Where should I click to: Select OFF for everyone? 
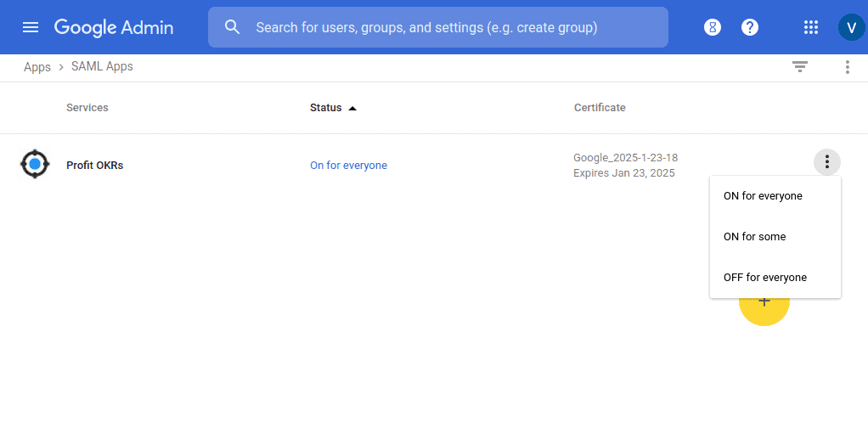(775, 278)
